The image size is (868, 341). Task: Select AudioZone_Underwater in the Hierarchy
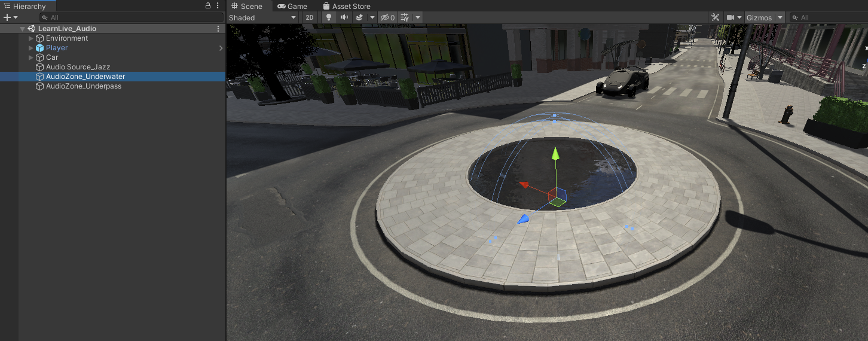point(85,77)
